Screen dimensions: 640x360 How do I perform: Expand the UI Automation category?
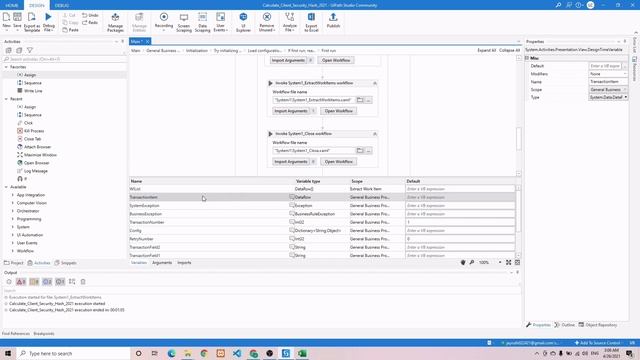[x=13, y=235]
